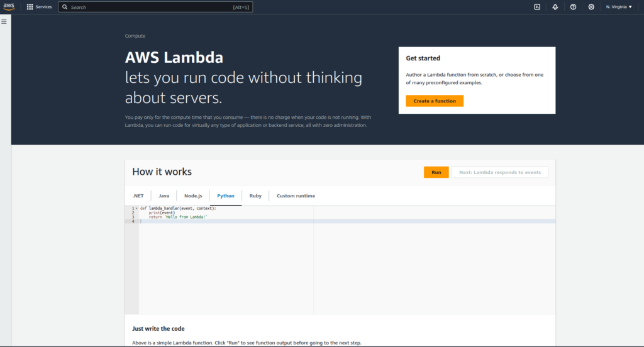This screenshot has width=644, height=347.
Task: Click the search magnifier icon
Action: 65,7
